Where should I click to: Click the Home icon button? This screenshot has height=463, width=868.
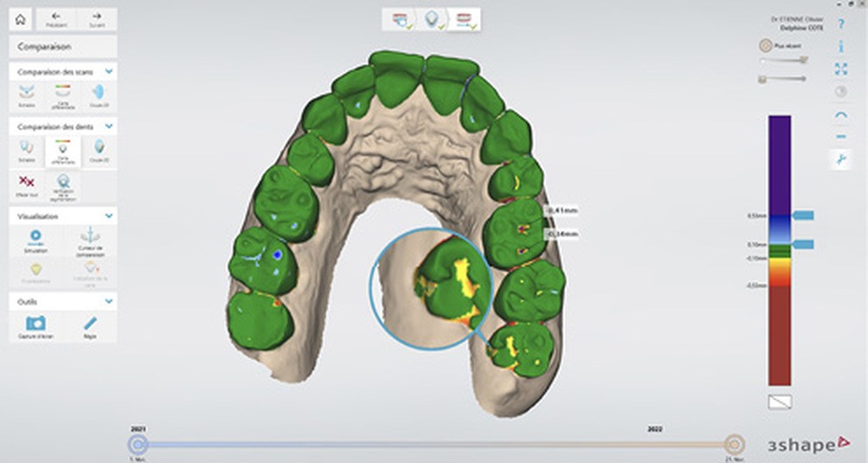click(21, 20)
